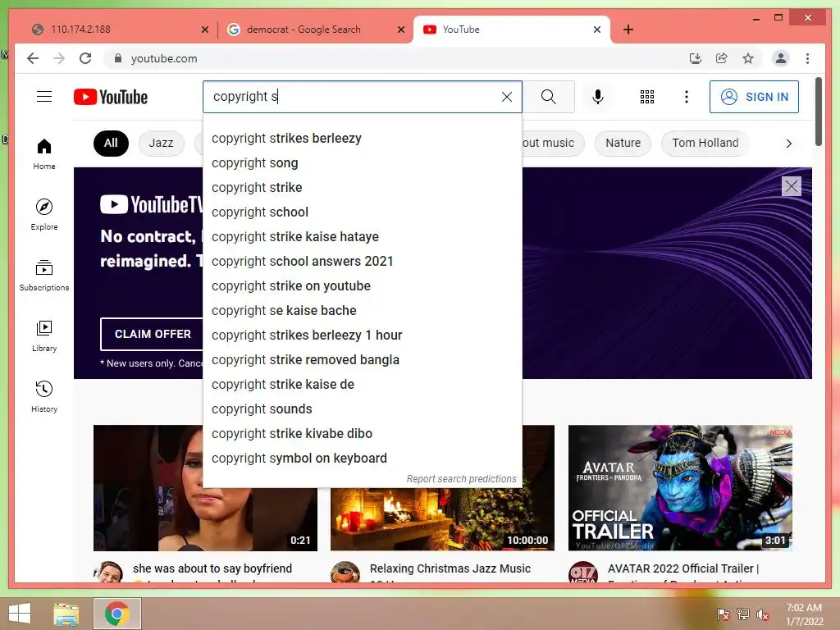Clear the search box with the X
Viewport: 840px width, 630px height.
[x=507, y=97]
